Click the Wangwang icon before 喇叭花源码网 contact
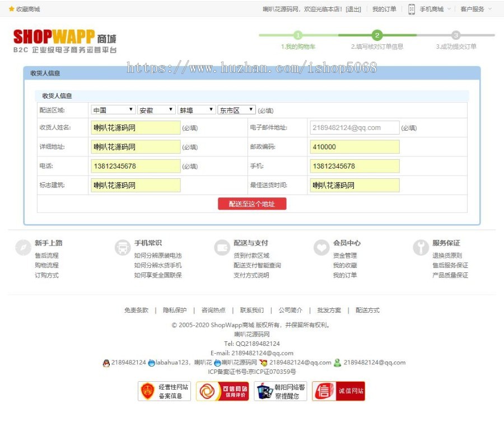This screenshot has height=435, width=504. [x=218, y=363]
